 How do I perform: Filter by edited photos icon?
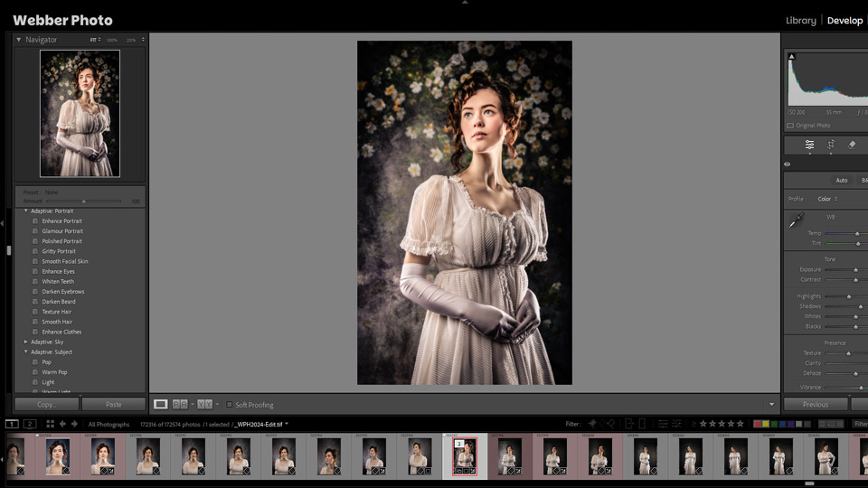click(663, 424)
